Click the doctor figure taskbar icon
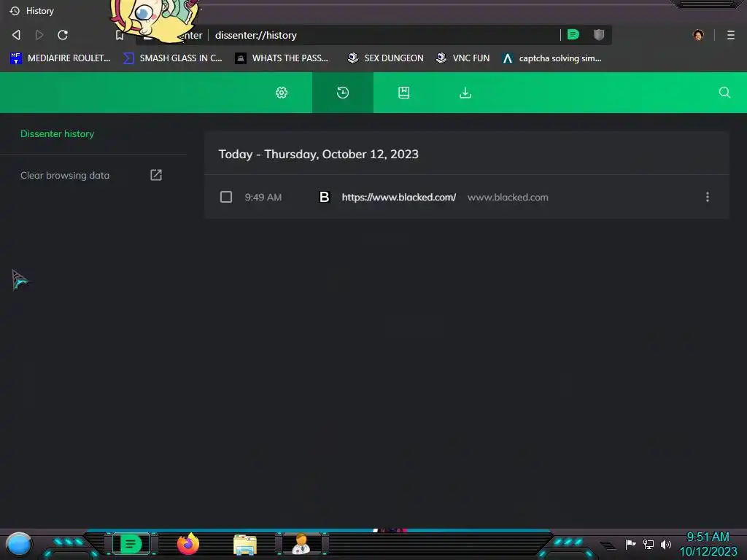747x560 pixels. pyautogui.click(x=301, y=544)
